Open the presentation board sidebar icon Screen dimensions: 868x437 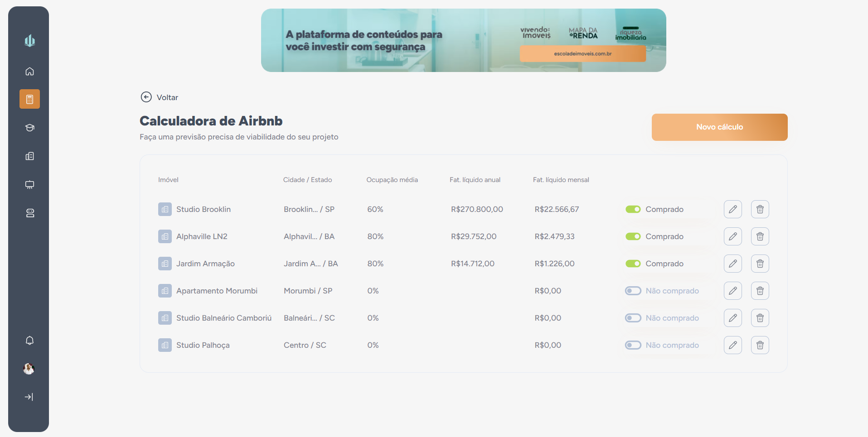click(29, 185)
